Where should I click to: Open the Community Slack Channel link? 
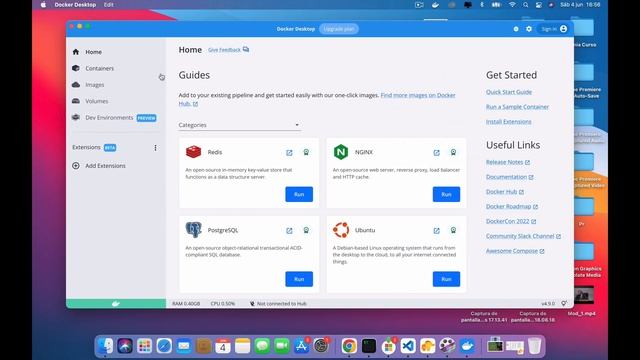point(523,236)
